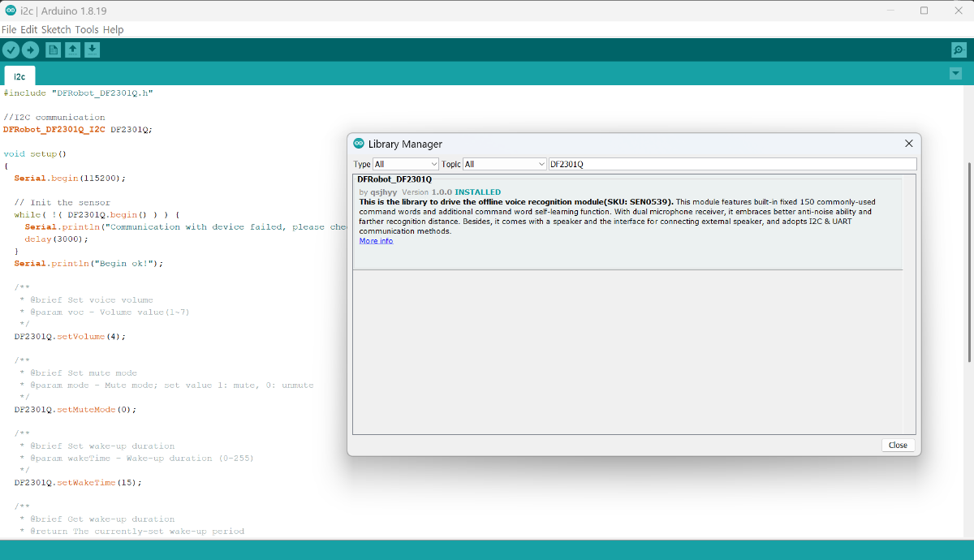Click the Verify sketch checkmark icon
Screen dimensions: 974x560
(11, 50)
